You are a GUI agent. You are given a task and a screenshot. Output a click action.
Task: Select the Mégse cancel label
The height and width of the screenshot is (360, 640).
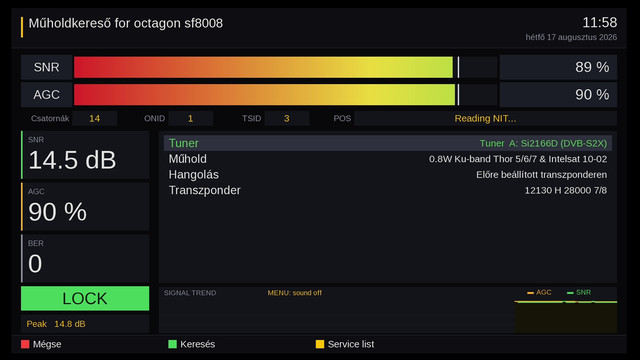pyautogui.click(x=47, y=344)
